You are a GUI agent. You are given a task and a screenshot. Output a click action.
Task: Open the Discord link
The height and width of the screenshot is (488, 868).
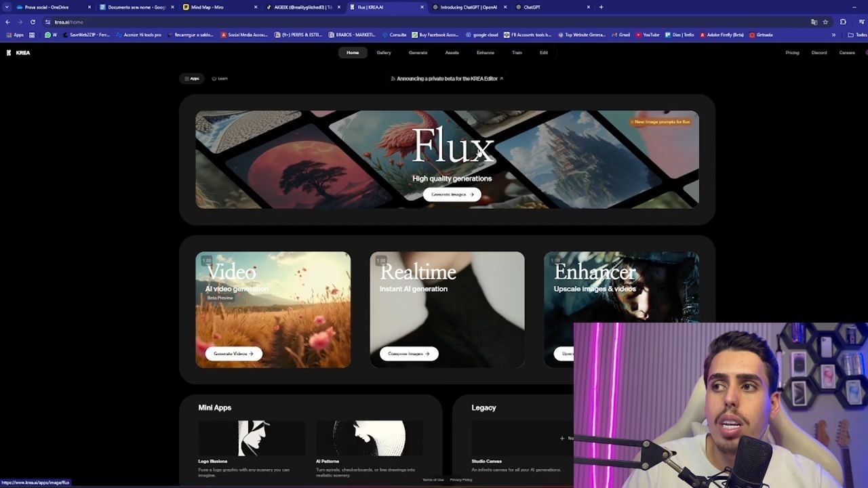(x=819, y=53)
